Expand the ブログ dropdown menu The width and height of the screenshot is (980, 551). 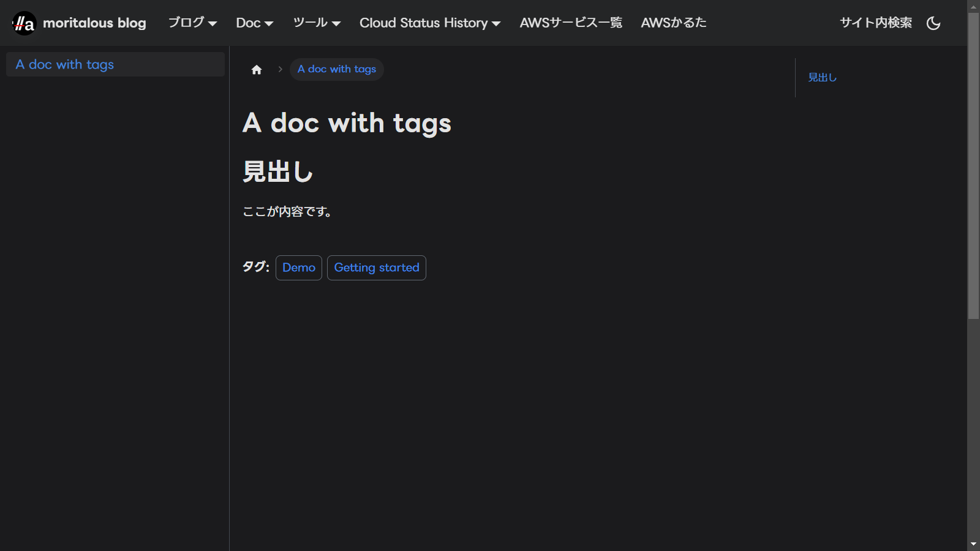192,23
